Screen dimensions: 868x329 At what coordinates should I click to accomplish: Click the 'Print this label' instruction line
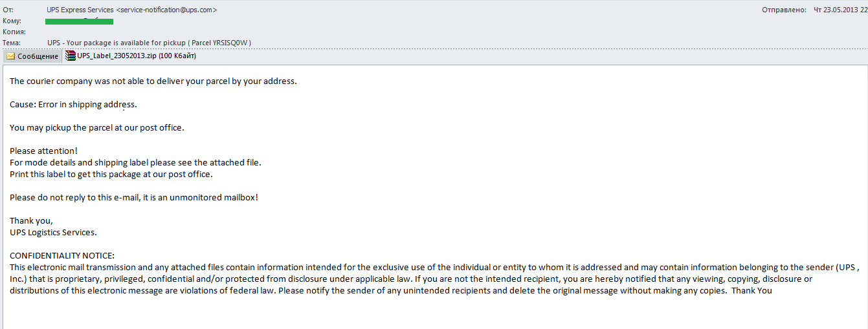tap(111, 174)
